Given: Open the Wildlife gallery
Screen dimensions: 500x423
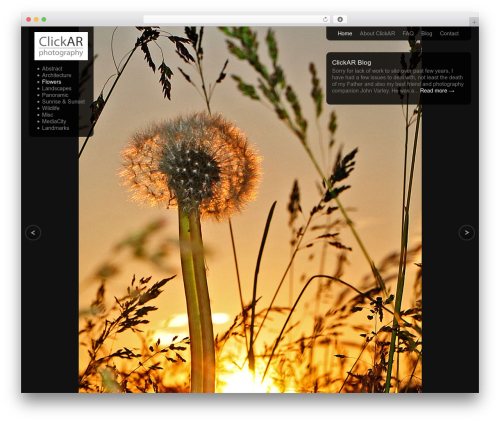Looking at the screenshot, I should [51, 108].
